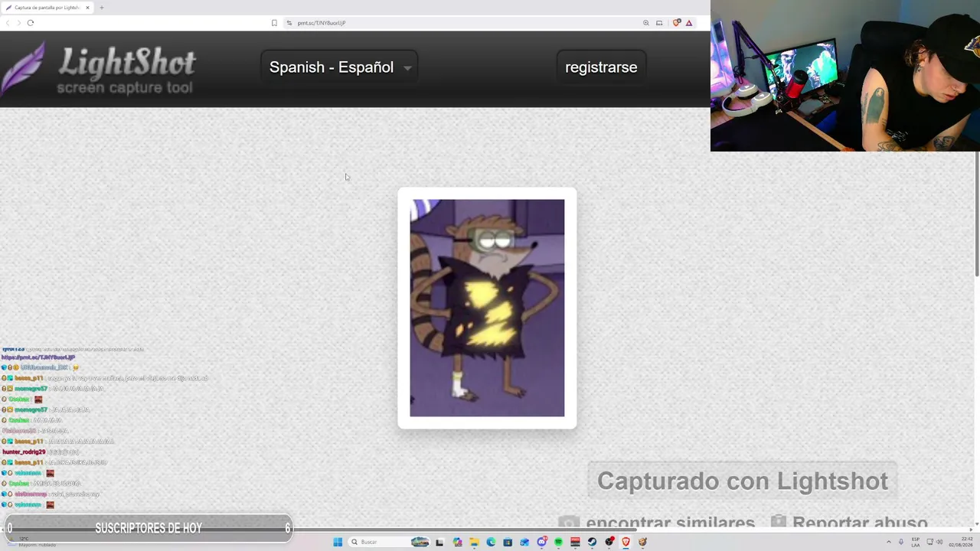Open Steam from the taskbar
The image size is (980, 551).
pos(592,542)
